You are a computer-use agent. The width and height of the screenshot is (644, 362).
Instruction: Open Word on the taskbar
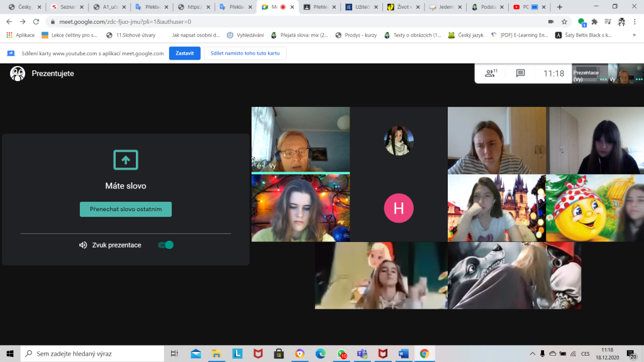(403, 353)
